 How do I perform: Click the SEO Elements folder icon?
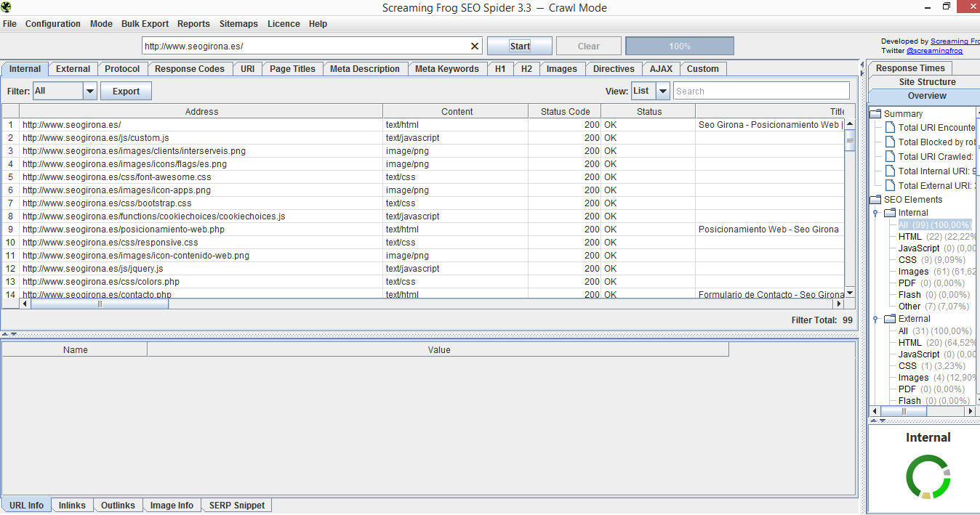[x=875, y=200]
